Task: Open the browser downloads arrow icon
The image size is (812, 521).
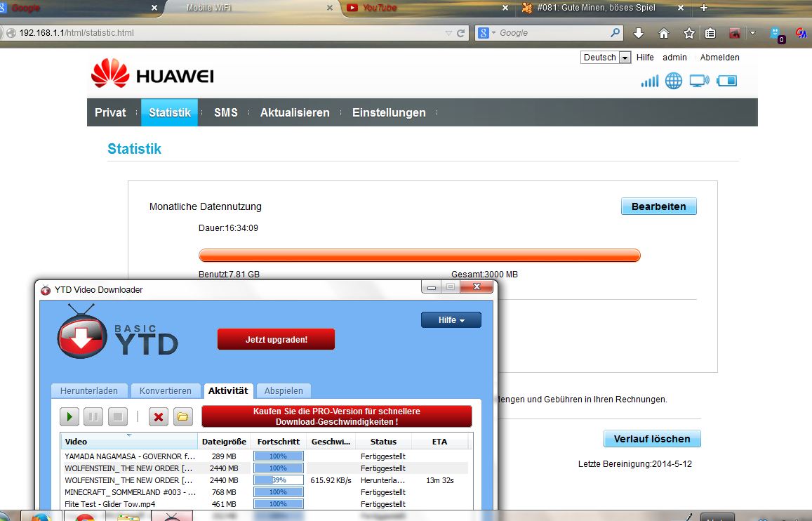Action: [639, 33]
